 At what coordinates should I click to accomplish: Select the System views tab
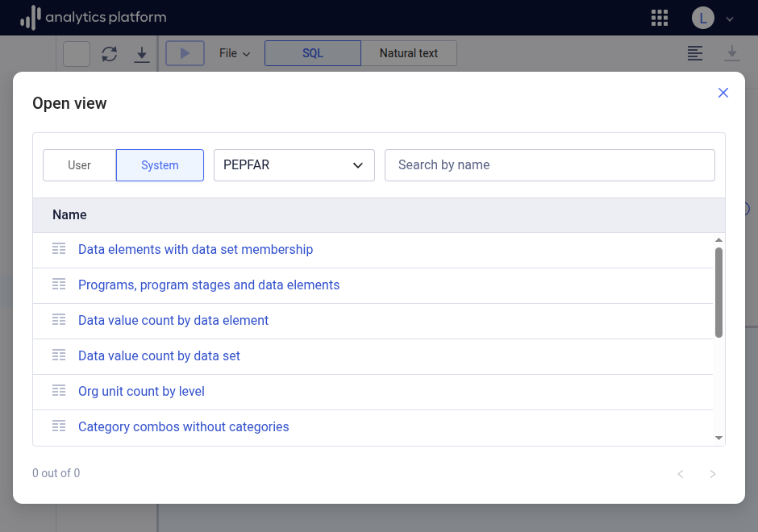point(160,165)
